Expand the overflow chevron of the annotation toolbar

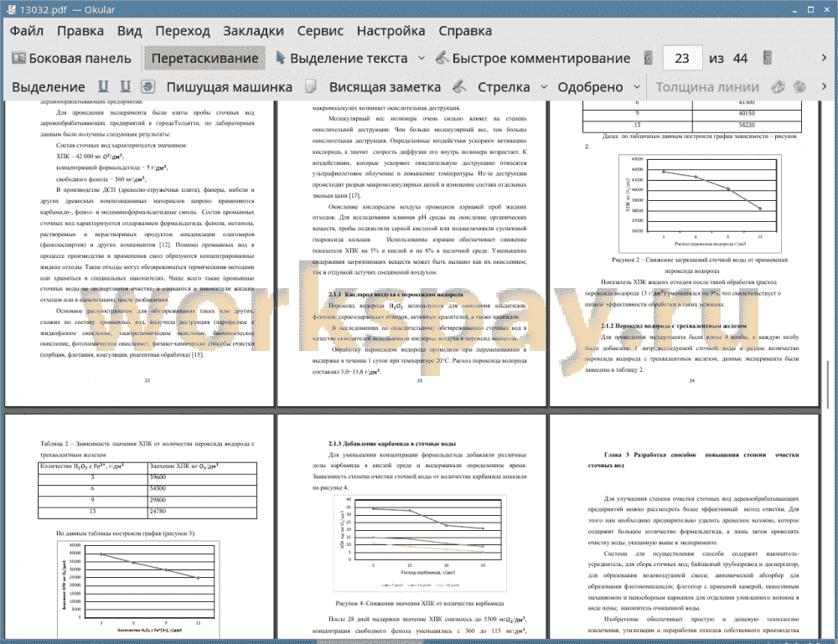click(824, 86)
